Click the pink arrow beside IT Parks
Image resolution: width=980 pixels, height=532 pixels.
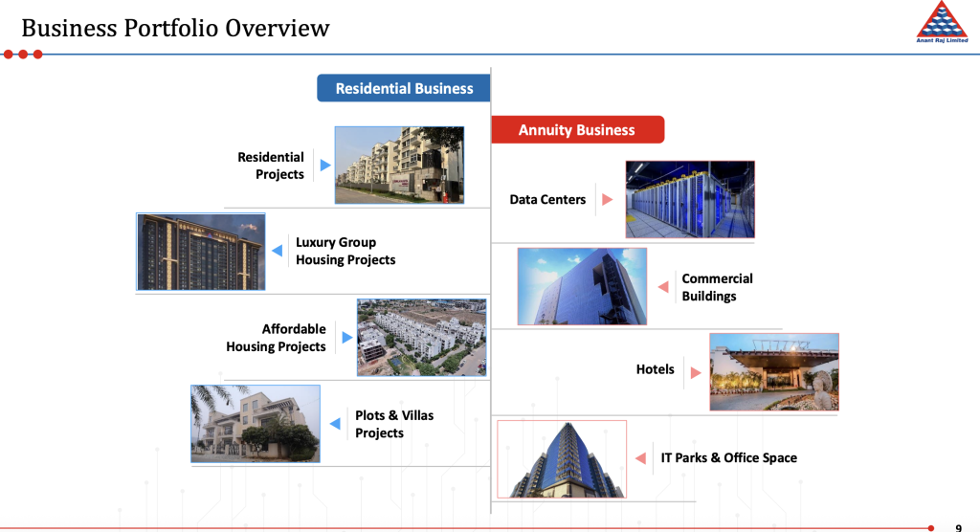(x=640, y=458)
